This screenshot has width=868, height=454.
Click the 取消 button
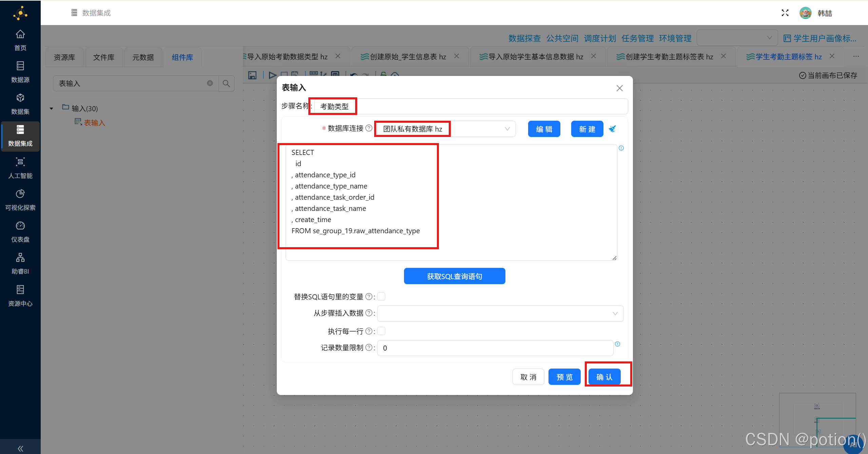coord(528,377)
